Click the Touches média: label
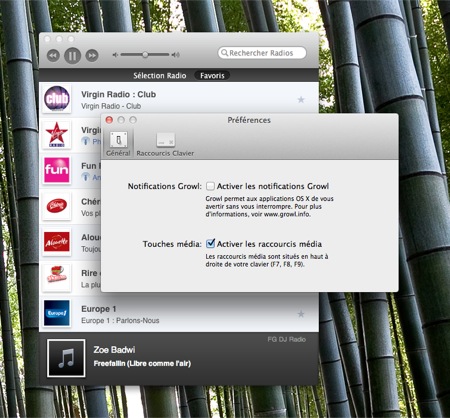Image resolution: width=450 pixels, height=418 pixels. click(x=172, y=244)
